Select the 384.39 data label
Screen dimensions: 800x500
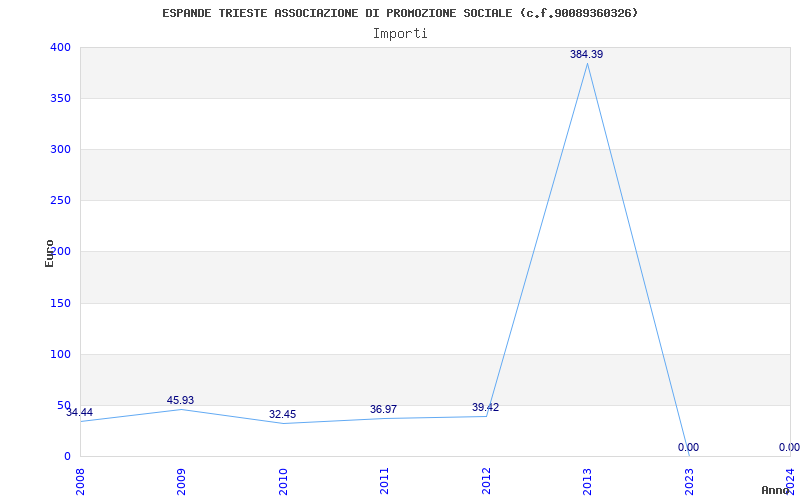(586, 54)
